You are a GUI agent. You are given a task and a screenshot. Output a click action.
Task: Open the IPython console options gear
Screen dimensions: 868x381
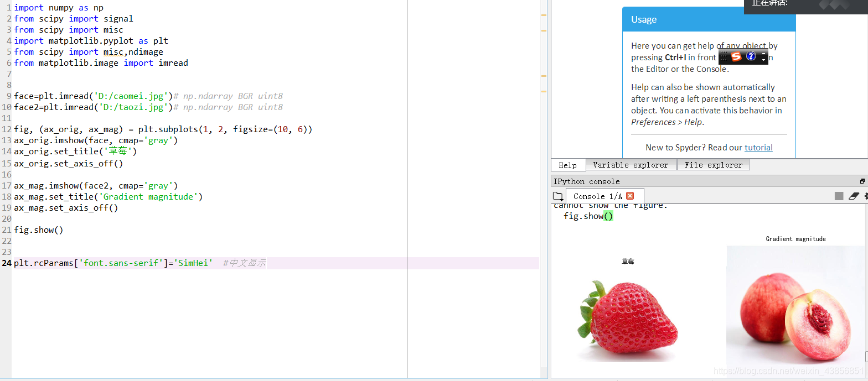coord(865,196)
